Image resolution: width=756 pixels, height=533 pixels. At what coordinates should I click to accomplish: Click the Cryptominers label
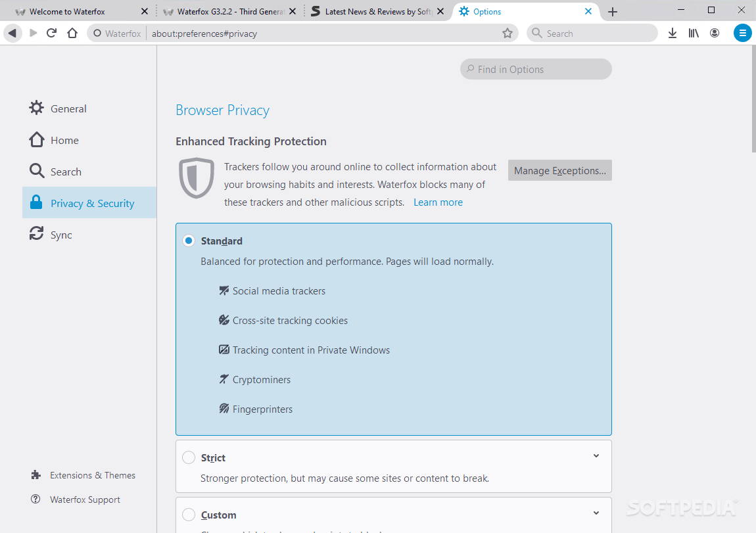[262, 380]
